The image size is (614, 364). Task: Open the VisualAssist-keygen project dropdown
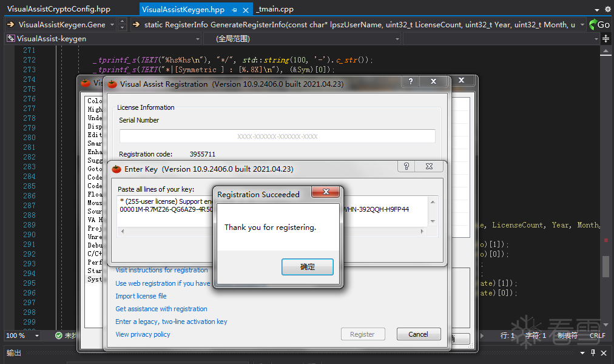198,39
